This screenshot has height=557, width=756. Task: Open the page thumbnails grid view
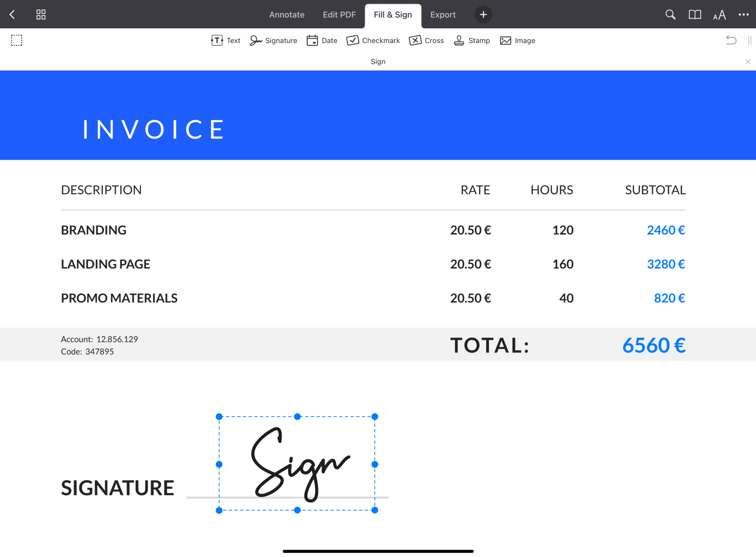coord(41,15)
